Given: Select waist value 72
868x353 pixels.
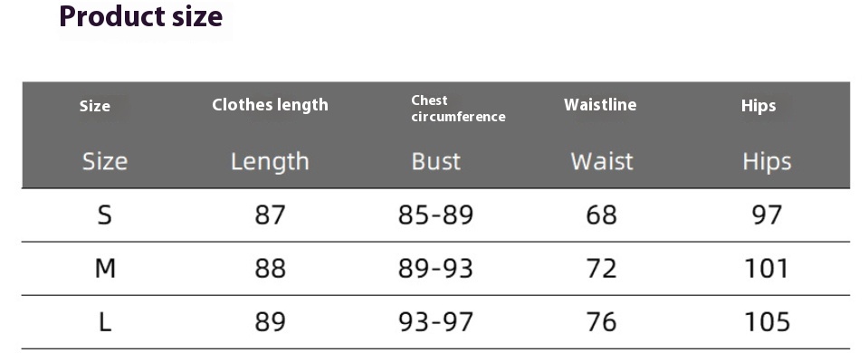Looking at the screenshot, I should click(602, 268).
